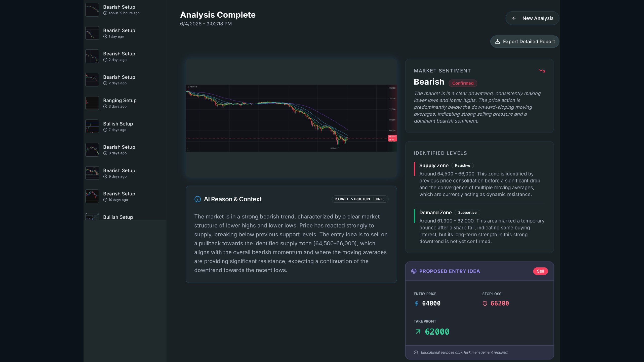Start a New Analysis
Screen dimensions: 644x362
point(532,18)
